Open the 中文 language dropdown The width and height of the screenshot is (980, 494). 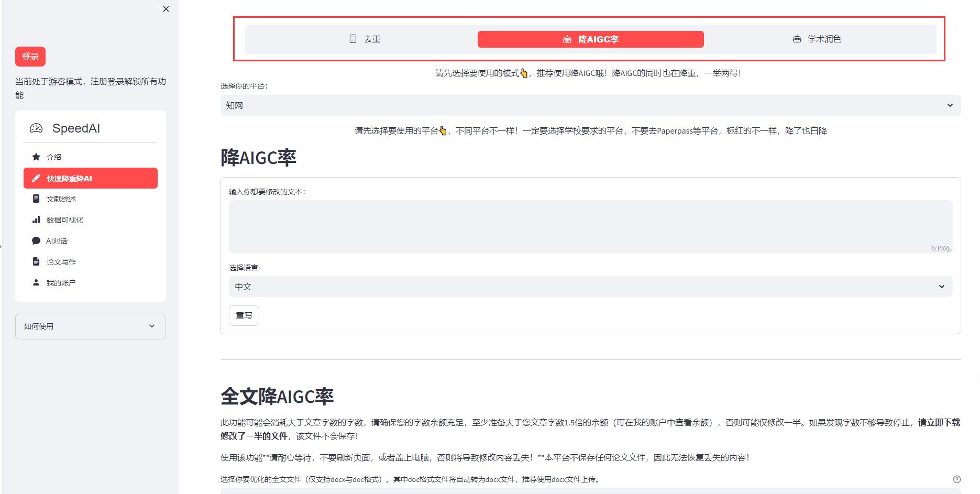[590, 287]
